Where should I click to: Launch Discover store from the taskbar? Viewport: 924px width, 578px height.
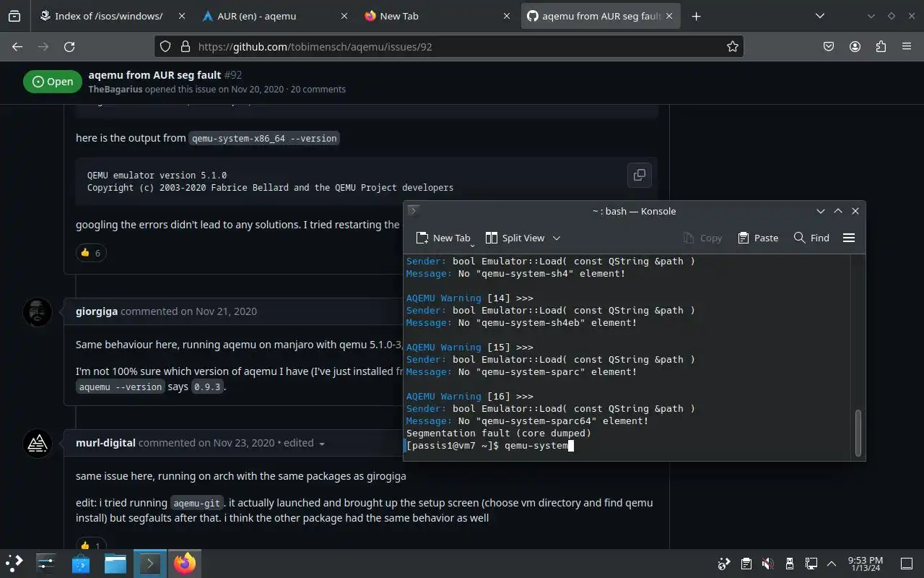tap(81, 563)
